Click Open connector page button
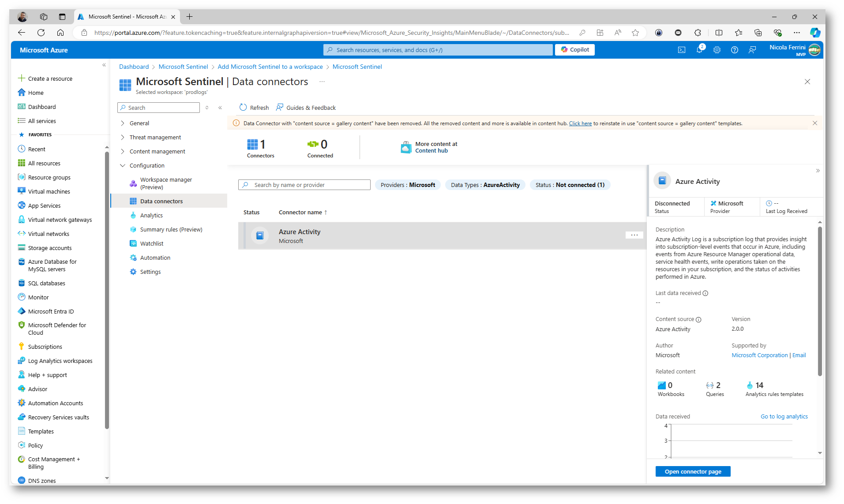Screen dimensions: 844x504 (x=693, y=471)
